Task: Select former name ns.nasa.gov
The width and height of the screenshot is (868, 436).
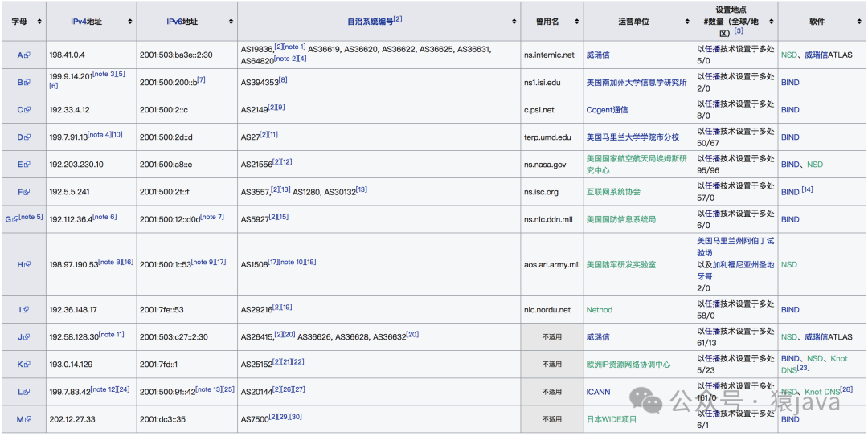Action: (545, 165)
